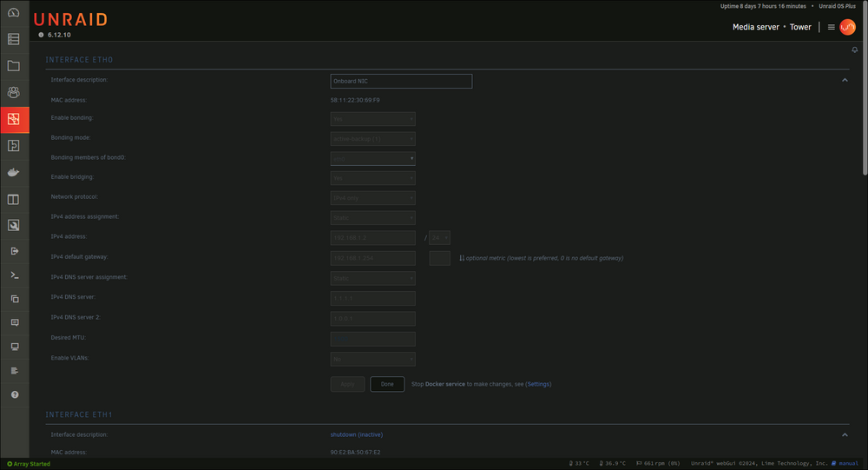Click the eth1 MAC address 90:E2:BA:50:67:E2

(x=355, y=453)
